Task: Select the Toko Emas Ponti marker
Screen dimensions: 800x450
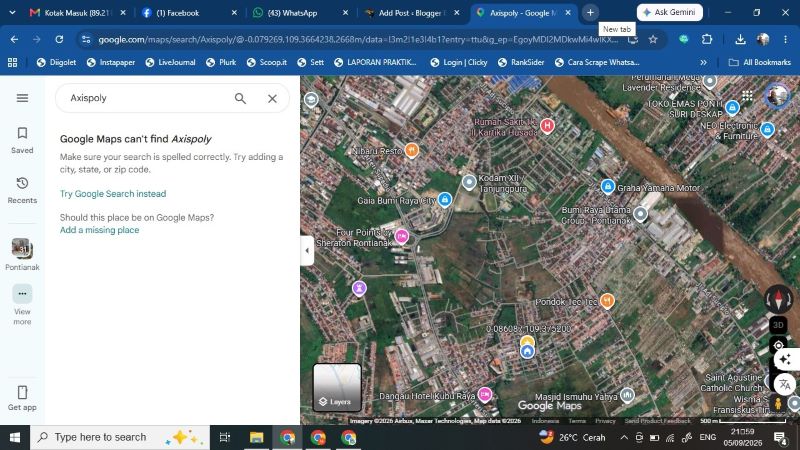Action: [x=732, y=107]
